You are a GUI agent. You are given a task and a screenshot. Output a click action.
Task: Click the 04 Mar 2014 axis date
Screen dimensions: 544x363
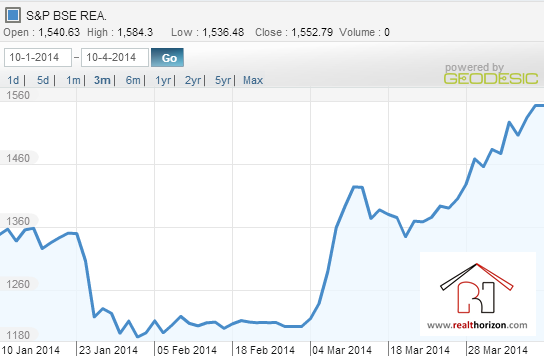[x=342, y=350]
